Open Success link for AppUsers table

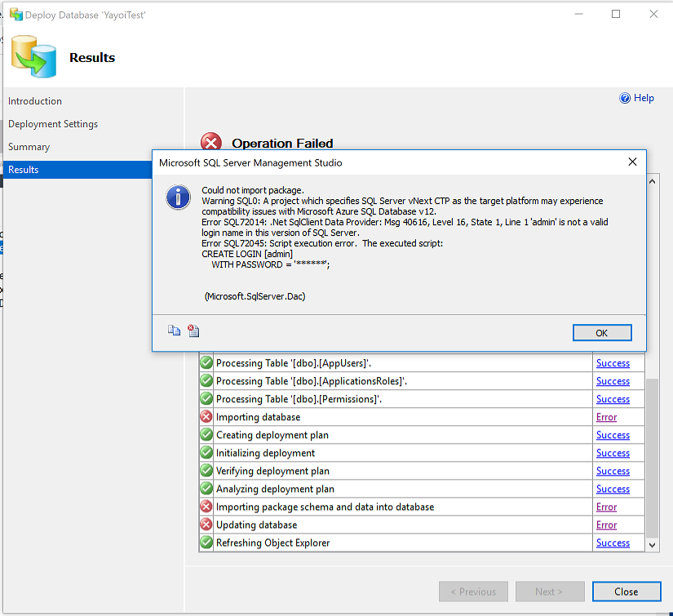(x=613, y=363)
